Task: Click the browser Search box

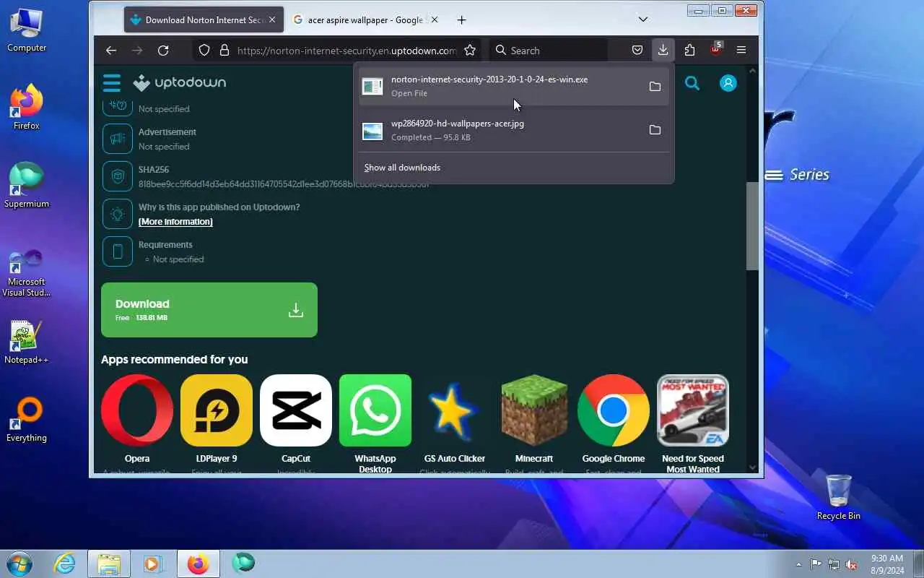Action: tap(549, 50)
